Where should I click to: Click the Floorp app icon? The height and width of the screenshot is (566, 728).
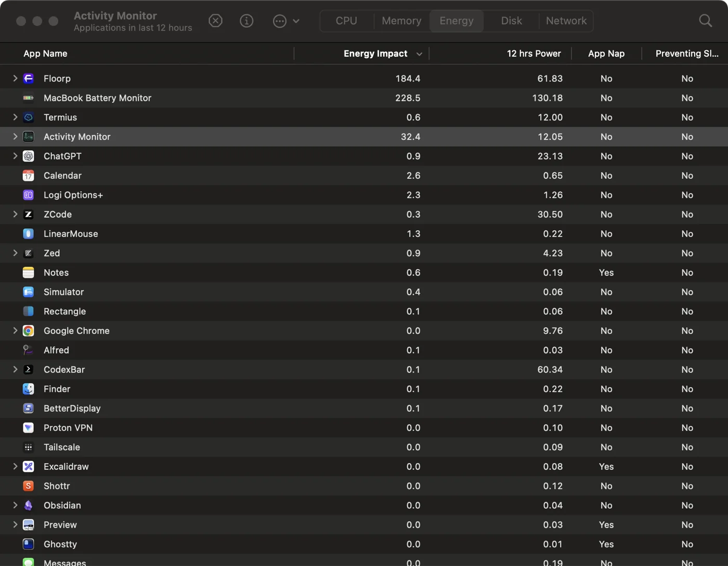click(x=29, y=78)
